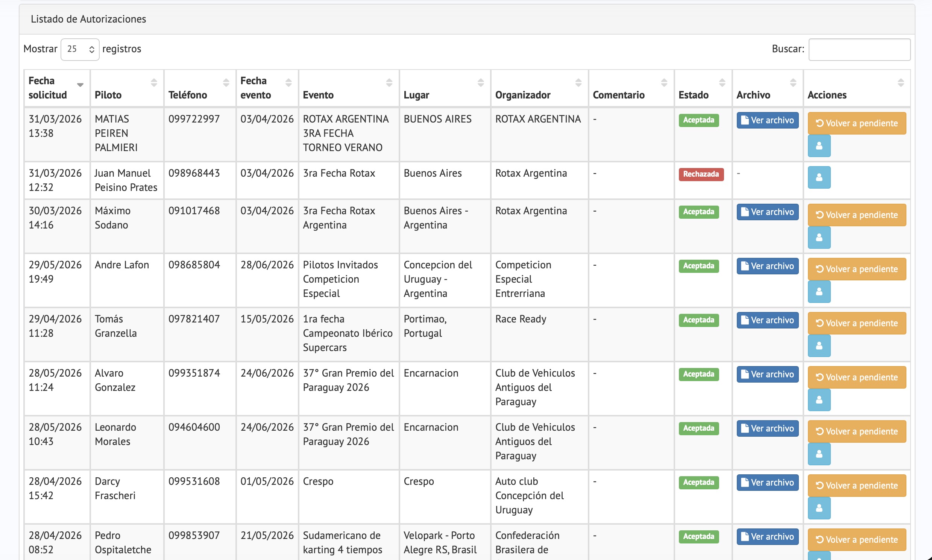The height and width of the screenshot is (560, 932).
Task: Revert Andre Lafon request to pendiente
Action: coord(856,269)
